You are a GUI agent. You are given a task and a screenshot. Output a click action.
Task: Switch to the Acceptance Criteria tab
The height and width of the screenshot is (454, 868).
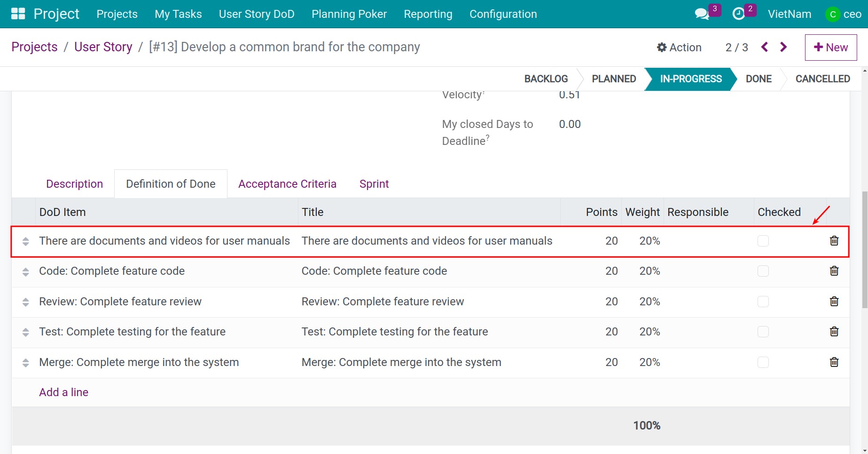287,184
